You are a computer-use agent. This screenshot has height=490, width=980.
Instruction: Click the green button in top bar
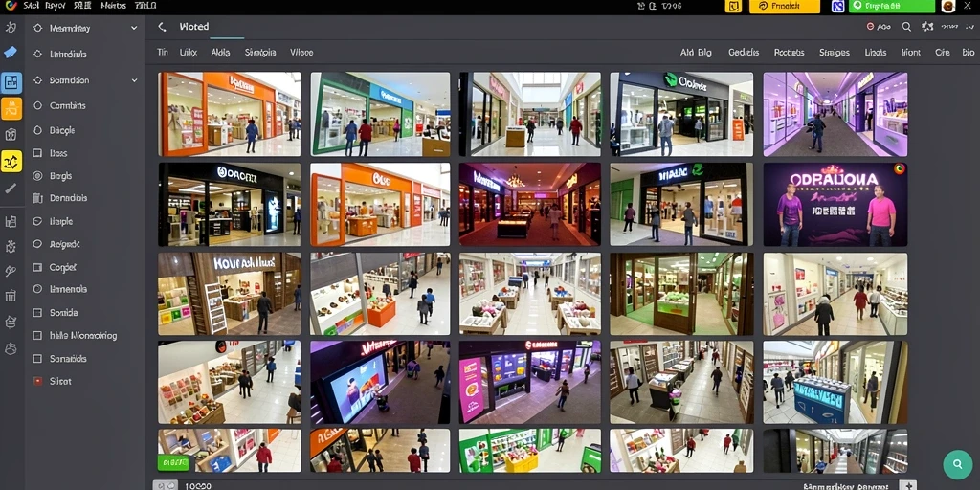(x=891, y=7)
